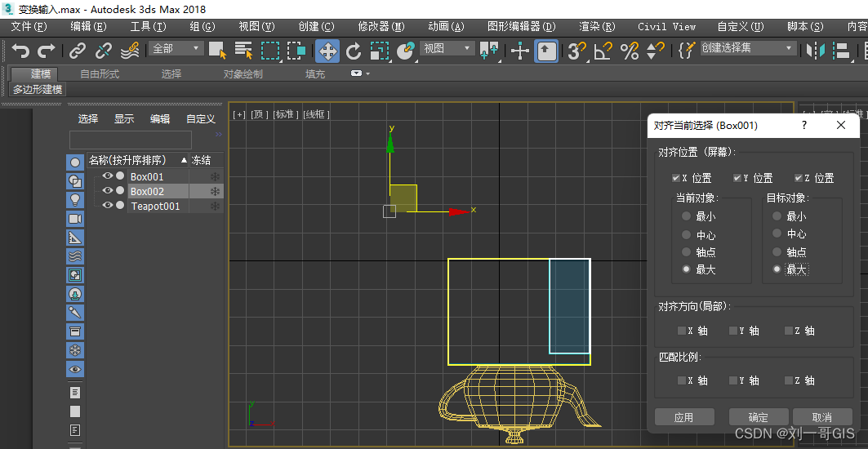Click the 名称(按升序排序) sort column header

pos(138,161)
